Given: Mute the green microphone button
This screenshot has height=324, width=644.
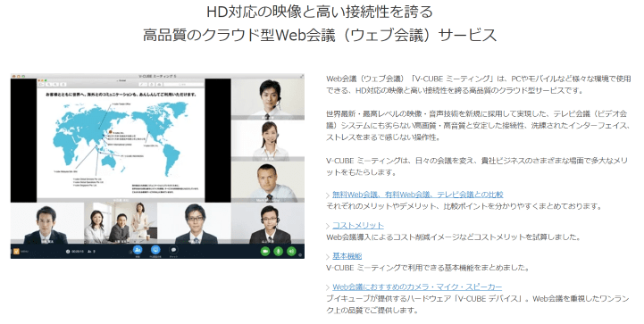Looking at the screenshot, I should [279, 251].
